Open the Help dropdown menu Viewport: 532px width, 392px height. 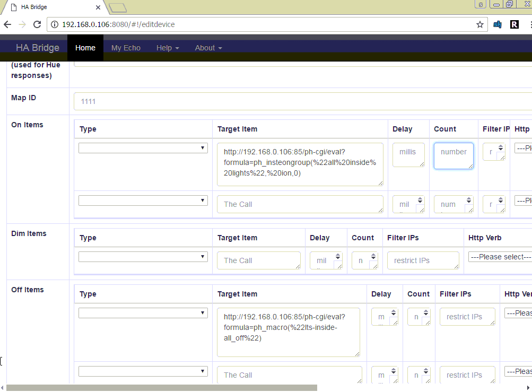167,48
